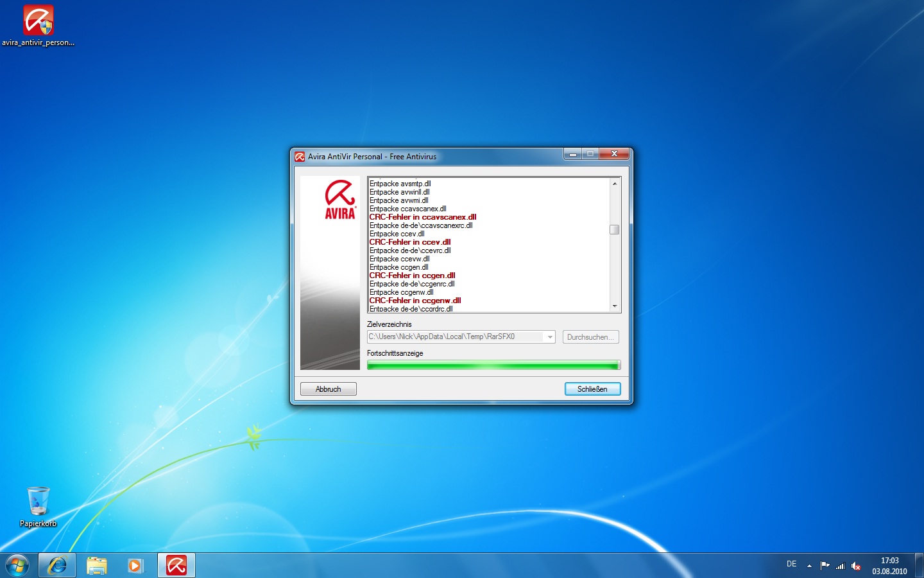The width and height of the screenshot is (924, 578).
Task: Open avira_antivir_personal installer desktop icon
Action: point(38,26)
